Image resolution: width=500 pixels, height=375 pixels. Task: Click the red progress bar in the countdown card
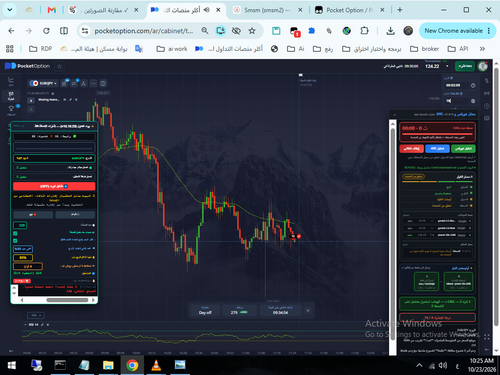(x=437, y=134)
